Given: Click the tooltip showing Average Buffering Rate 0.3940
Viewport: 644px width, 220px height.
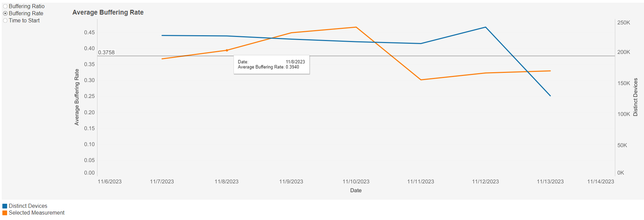Looking at the screenshot, I should pos(271,64).
